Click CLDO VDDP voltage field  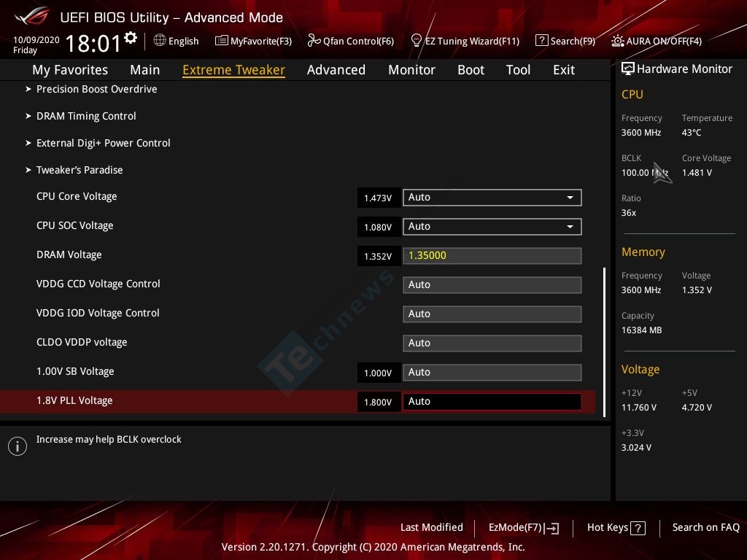(x=492, y=343)
